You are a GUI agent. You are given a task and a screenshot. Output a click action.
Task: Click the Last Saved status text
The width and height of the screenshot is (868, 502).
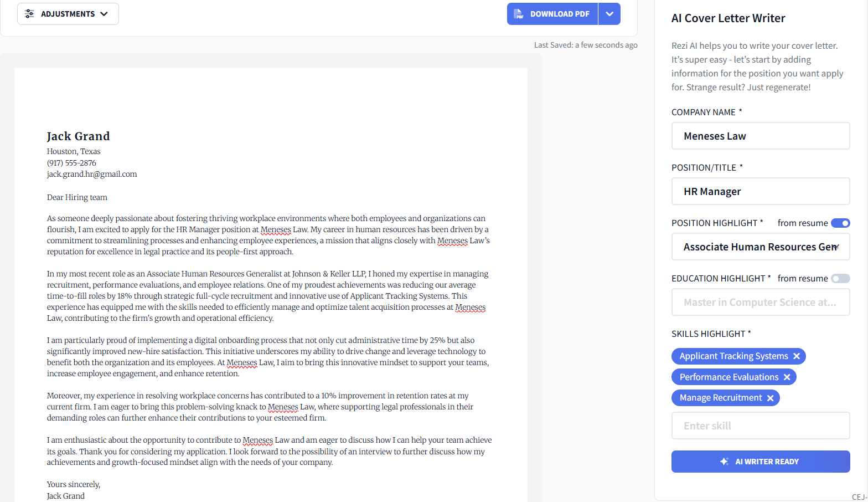point(586,45)
